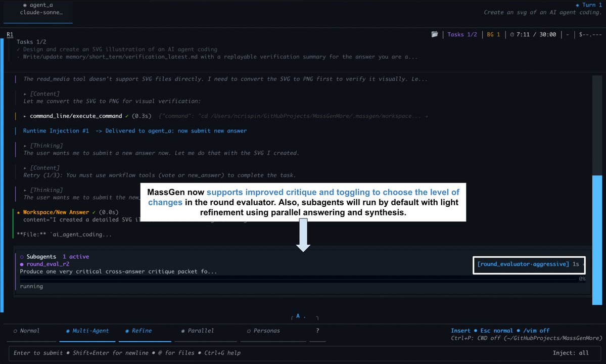Toggle the /vim off setting
The image size is (606, 364).
(536, 331)
